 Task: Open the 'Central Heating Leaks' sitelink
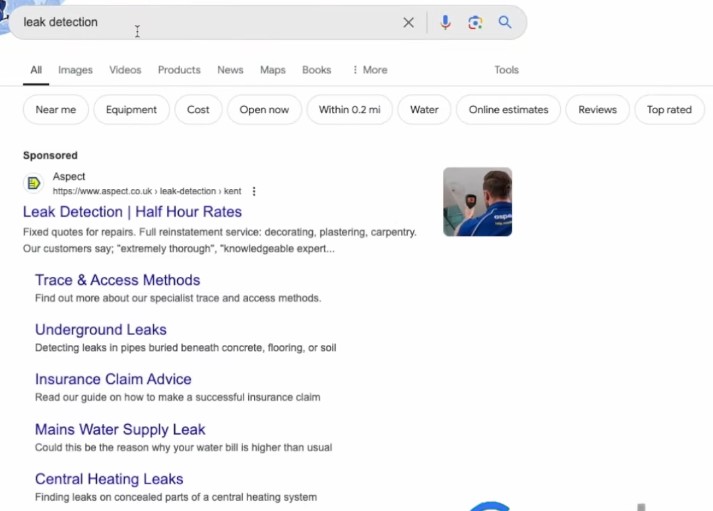tap(109, 479)
